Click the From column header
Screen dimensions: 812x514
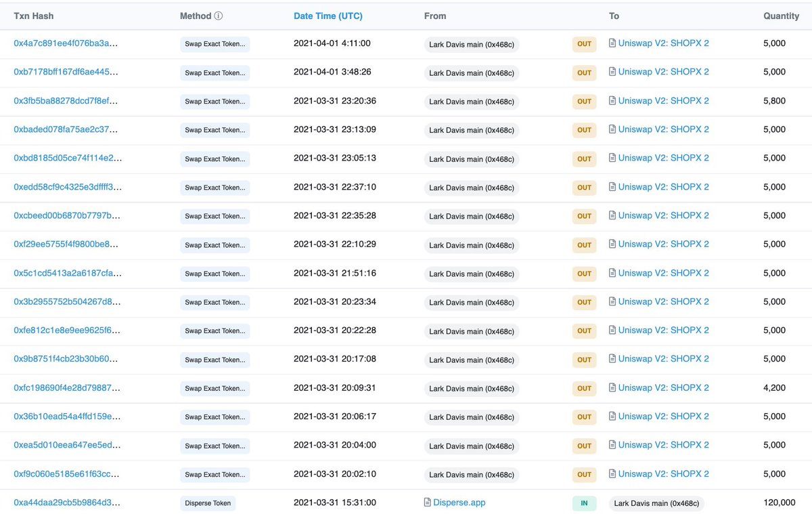coord(435,16)
